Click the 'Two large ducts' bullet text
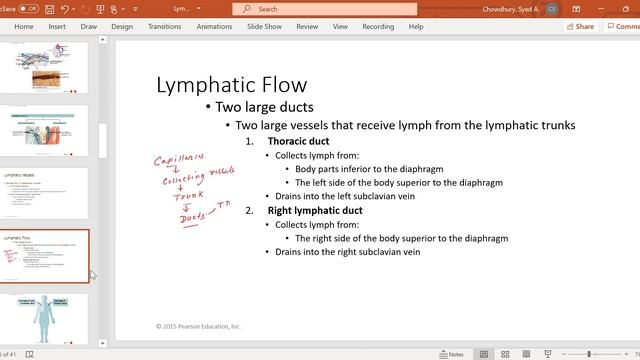640x360 pixels. (264, 107)
